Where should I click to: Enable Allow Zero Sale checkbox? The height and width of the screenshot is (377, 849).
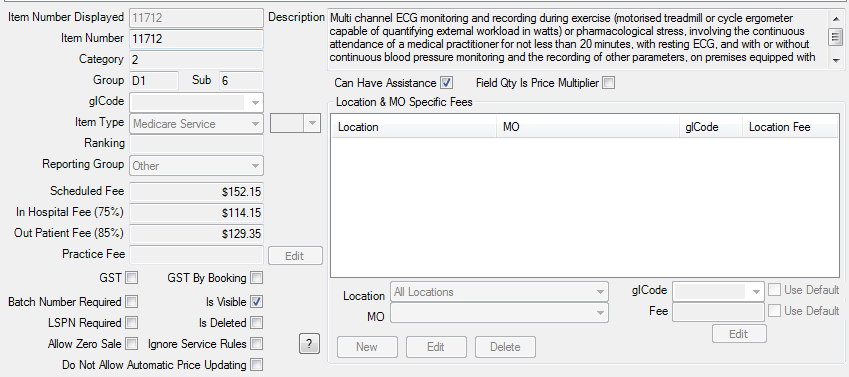tap(132, 343)
